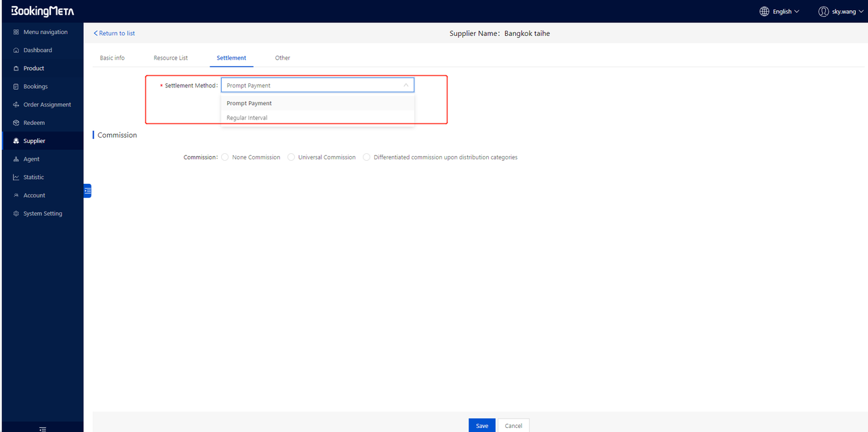
Task: Open the English language dropdown
Action: pos(780,12)
